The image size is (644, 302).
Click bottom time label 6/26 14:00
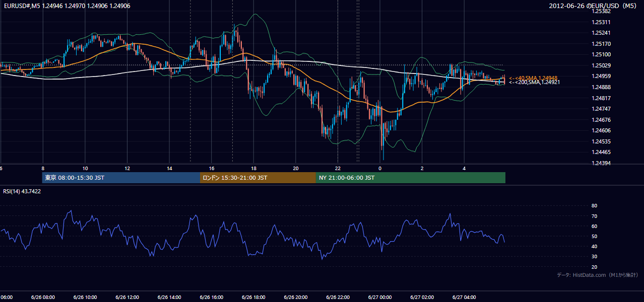pyautogui.click(x=169, y=297)
